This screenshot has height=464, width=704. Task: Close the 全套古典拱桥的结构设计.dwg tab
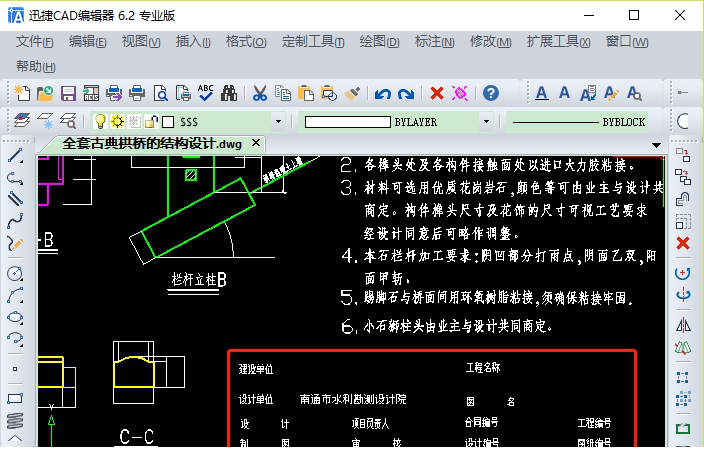(x=256, y=143)
